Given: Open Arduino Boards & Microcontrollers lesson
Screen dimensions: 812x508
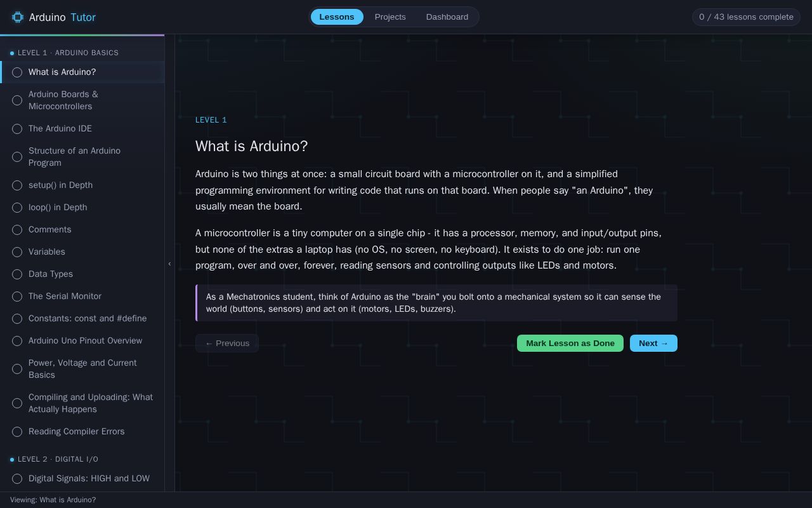Looking at the screenshot, I should coord(82,100).
